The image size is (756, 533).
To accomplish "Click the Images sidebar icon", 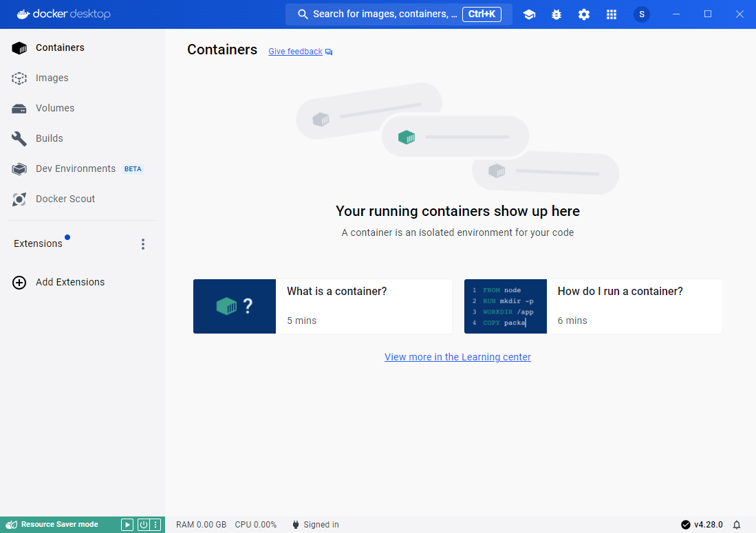I will tap(19, 78).
